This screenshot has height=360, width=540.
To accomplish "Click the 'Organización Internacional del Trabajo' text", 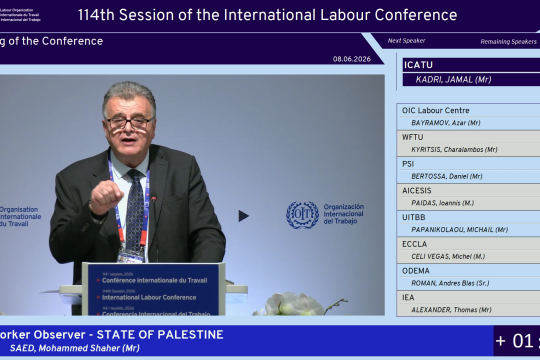I will coord(343,214).
